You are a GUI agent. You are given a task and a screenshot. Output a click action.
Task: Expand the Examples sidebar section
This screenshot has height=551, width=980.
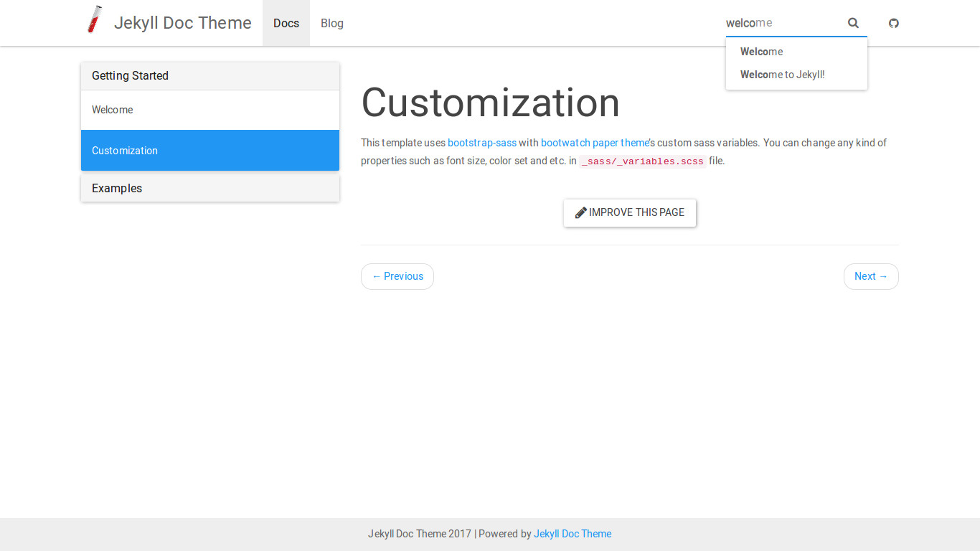tap(117, 189)
